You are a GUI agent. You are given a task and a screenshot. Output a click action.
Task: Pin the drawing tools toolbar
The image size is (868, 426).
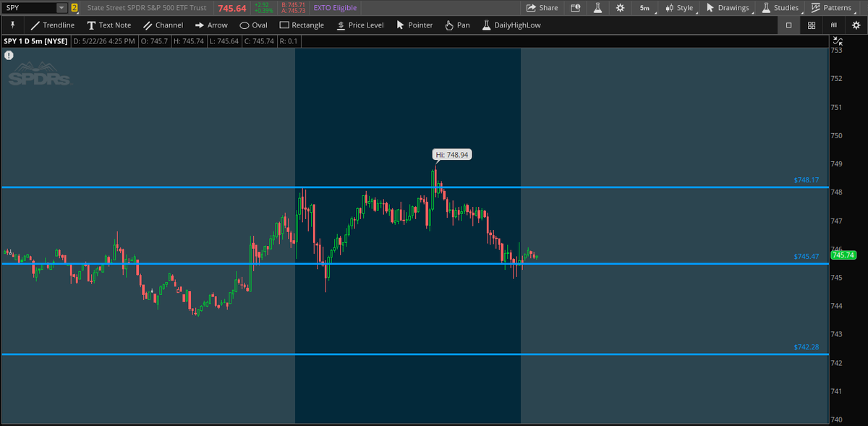coord(12,25)
